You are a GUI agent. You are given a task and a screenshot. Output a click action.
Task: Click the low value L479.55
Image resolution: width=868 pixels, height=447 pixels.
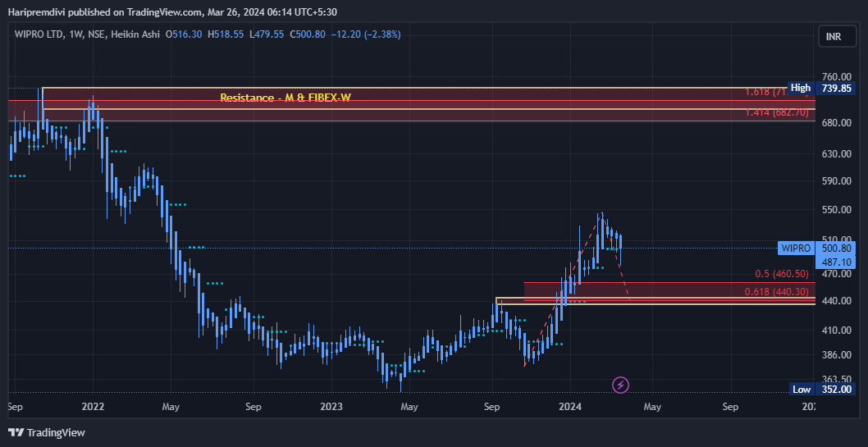(x=267, y=34)
